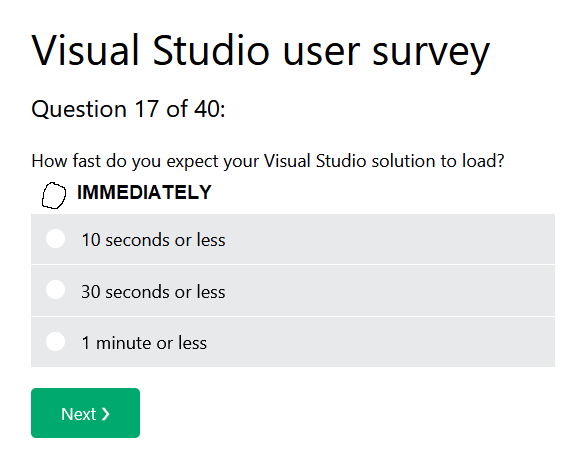Select the '1 minute or less' radio button

pos(55,341)
